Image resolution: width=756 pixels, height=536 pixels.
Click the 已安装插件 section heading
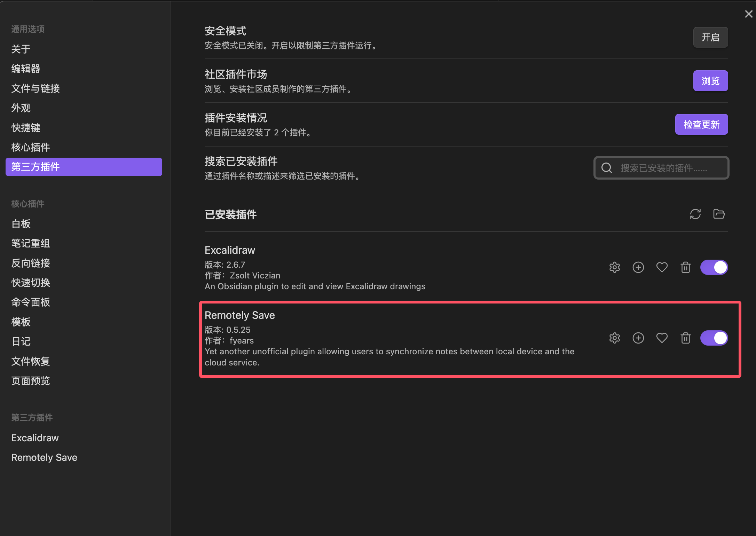click(231, 214)
